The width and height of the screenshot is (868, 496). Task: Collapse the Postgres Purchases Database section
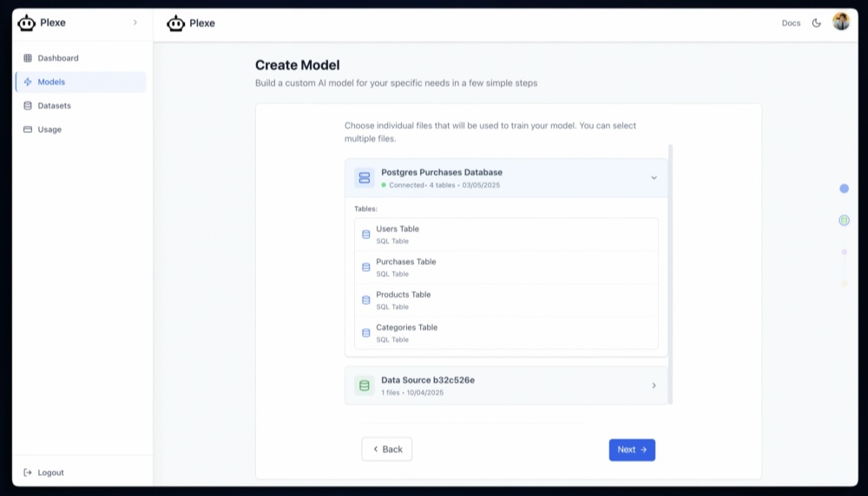click(654, 178)
